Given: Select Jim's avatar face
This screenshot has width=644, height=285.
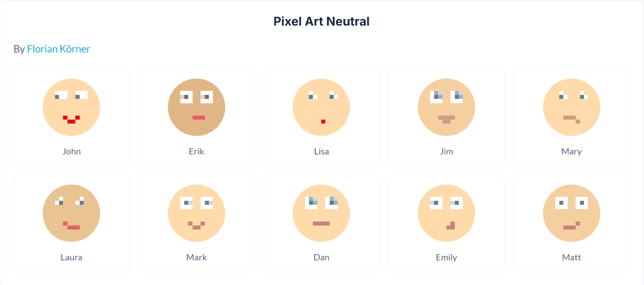Looking at the screenshot, I should coord(447,107).
